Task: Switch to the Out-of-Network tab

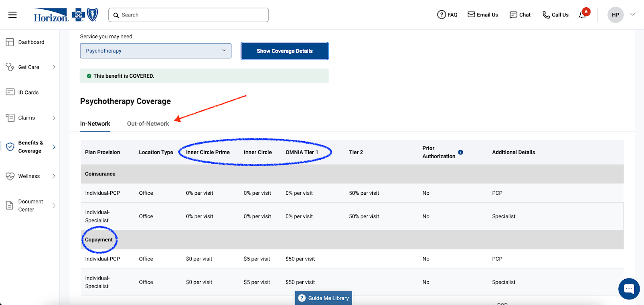Action: coord(148,124)
